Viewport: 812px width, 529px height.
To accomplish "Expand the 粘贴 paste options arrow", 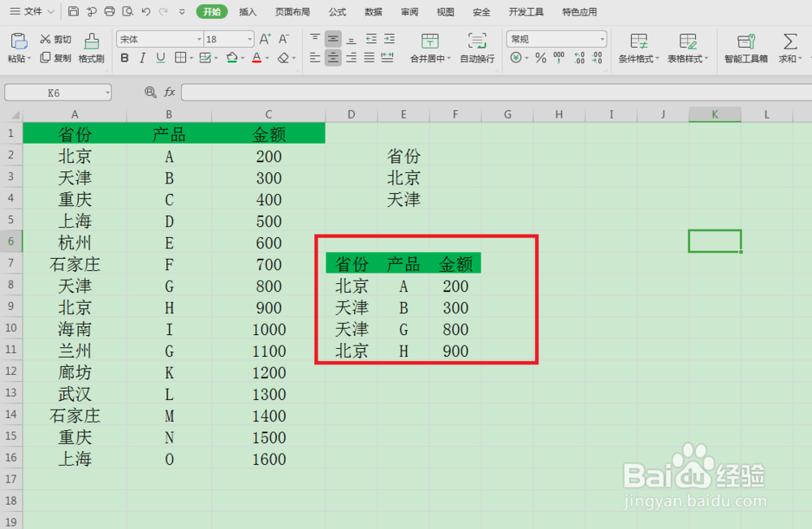I will point(29,58).
